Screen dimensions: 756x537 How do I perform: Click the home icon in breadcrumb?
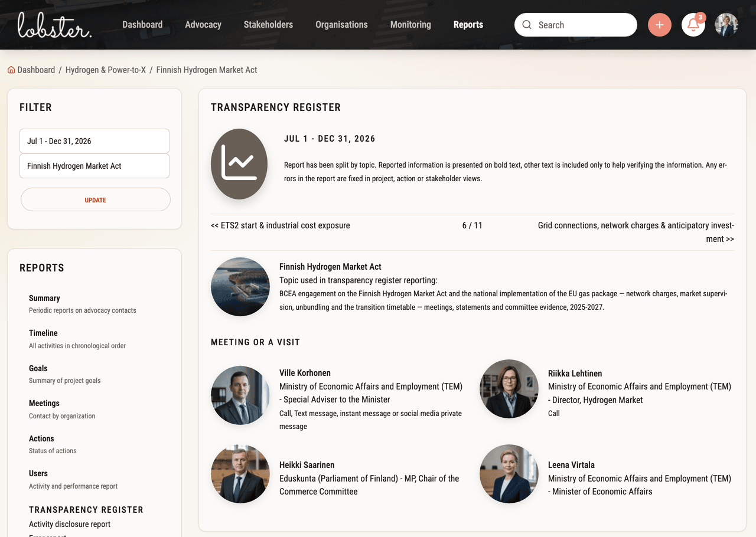point(11,70)
